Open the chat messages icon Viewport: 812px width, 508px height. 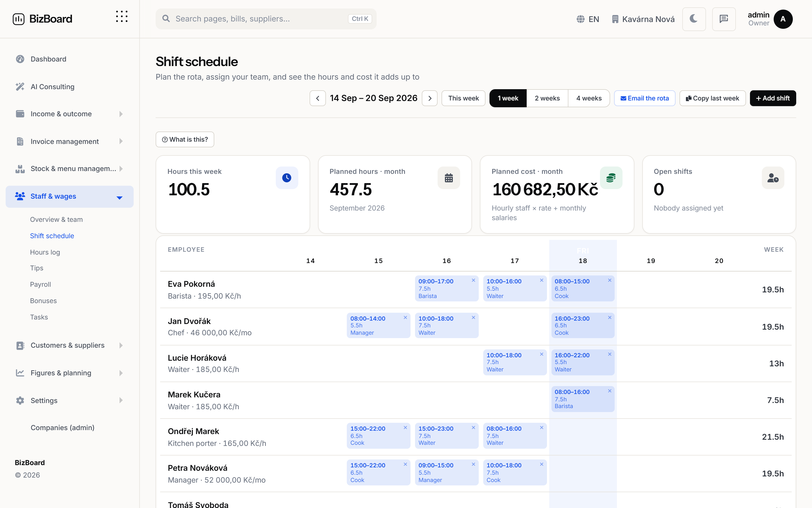[x=724, y=19]
